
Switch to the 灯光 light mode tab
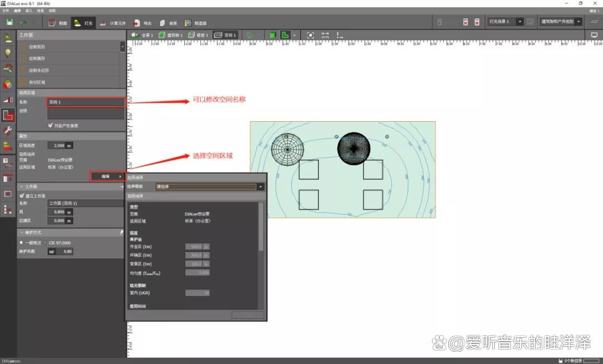[x=83, y=23]
